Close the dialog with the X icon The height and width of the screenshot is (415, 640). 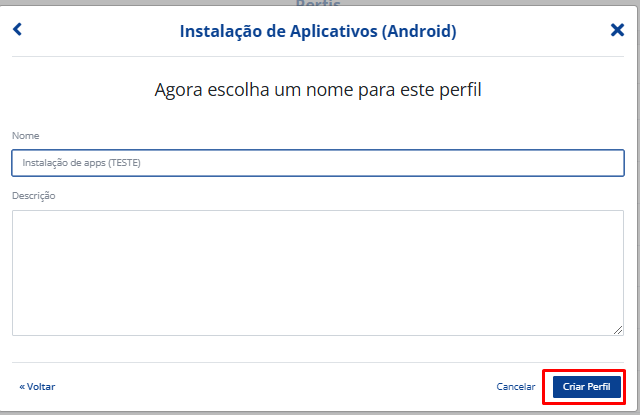point(617,30)
